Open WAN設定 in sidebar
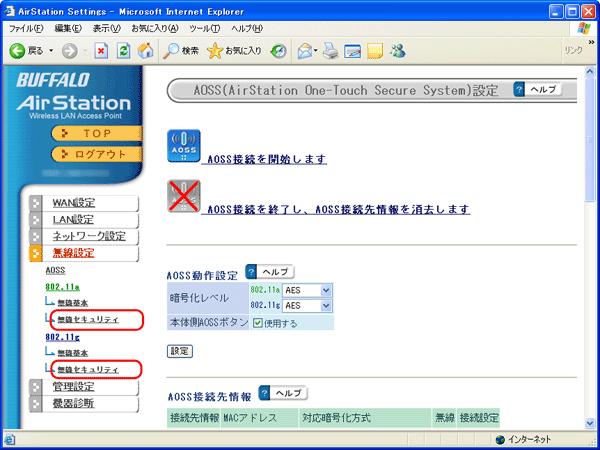 pyautogui.click(x=74, y=203)
